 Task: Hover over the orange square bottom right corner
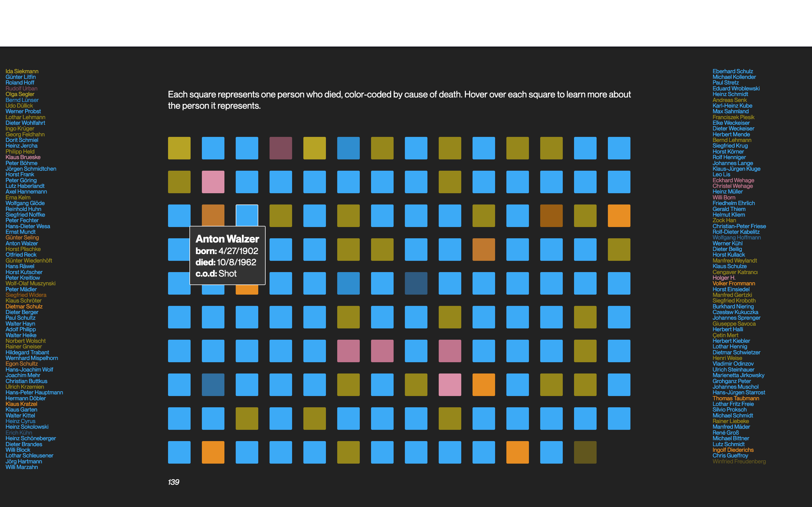[518, 452]
